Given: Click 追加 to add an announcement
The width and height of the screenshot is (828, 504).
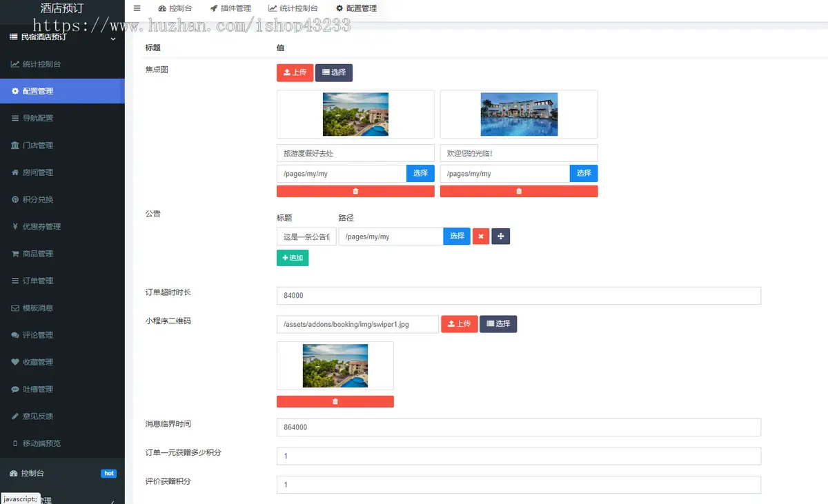Looking at the screenshot, I should click(x=293, y=258).
